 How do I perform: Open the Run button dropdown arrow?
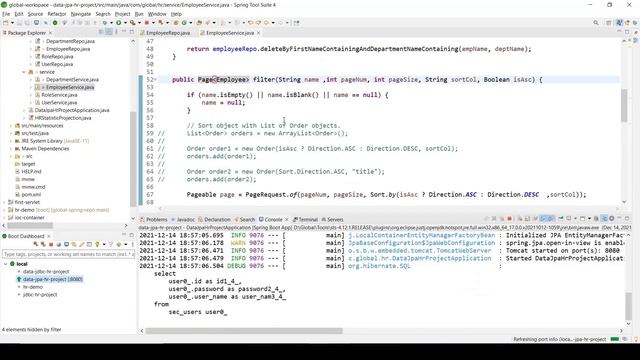(x=124, y=23)
